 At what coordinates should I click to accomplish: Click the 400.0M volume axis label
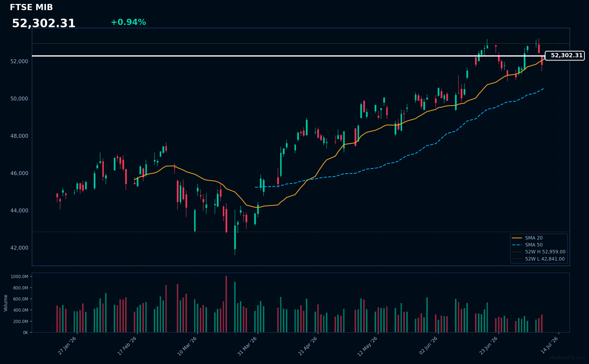pyautogui.click(x=20, y=310)
